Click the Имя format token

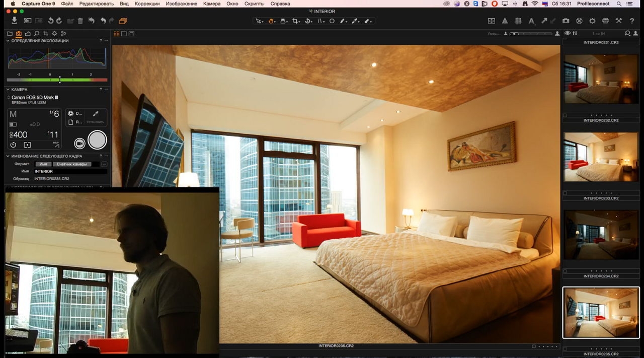click(x=43, y=164)
